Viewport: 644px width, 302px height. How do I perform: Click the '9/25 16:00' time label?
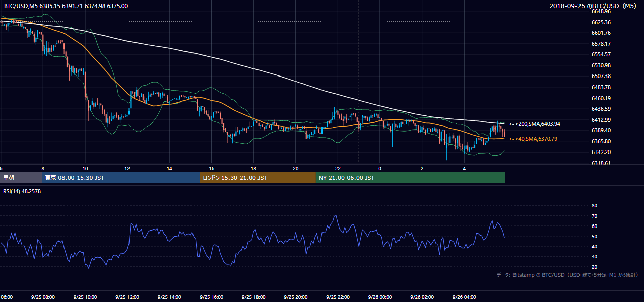coord(211,297)
